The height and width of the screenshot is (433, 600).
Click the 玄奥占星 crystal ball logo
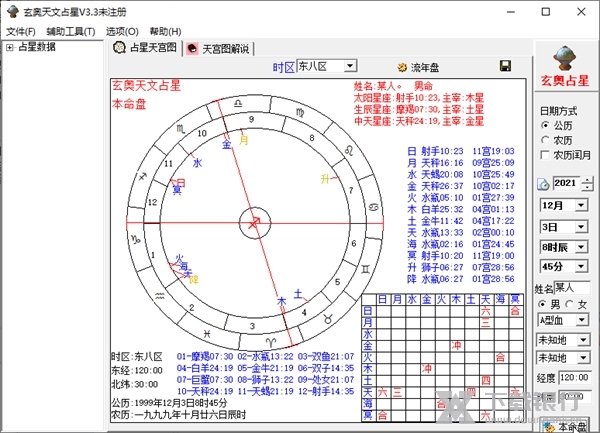point(565,58)
